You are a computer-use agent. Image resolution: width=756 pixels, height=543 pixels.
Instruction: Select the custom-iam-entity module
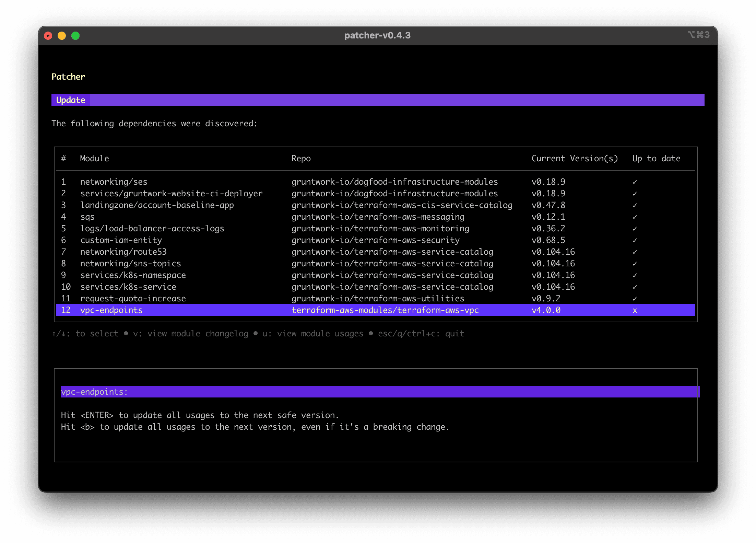click(375, 240)
